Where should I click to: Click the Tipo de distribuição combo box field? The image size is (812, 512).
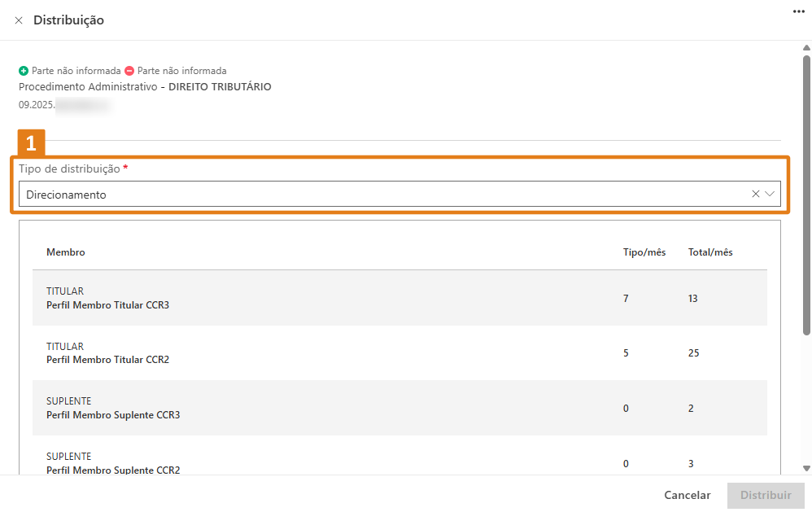click(382, 194)
